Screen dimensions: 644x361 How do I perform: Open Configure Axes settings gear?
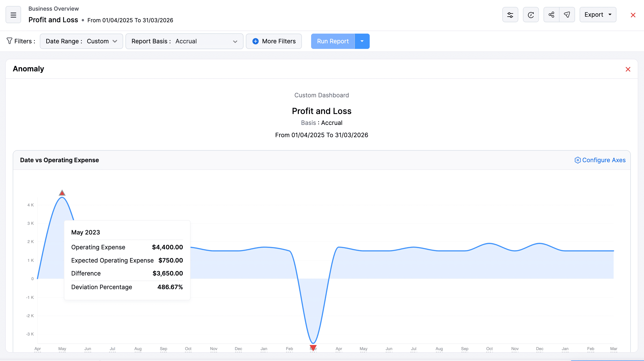coord(578,160)
